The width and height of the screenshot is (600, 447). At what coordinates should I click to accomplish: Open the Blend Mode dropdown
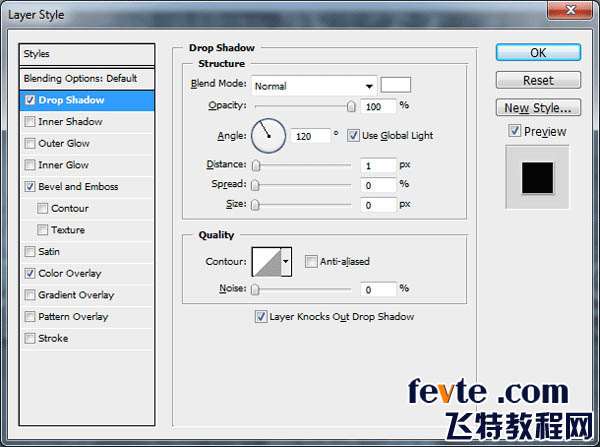click(x=314, y=85)
